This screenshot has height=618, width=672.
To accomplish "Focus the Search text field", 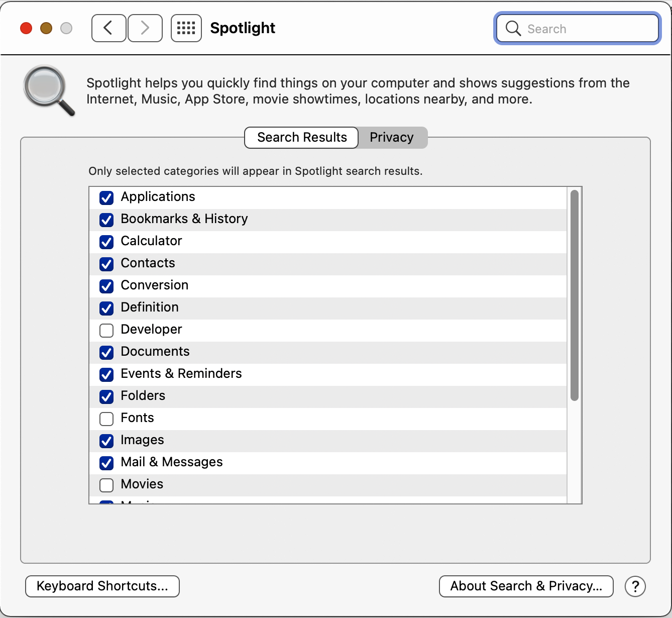I will pyautogui.click(x=588, y=29).
